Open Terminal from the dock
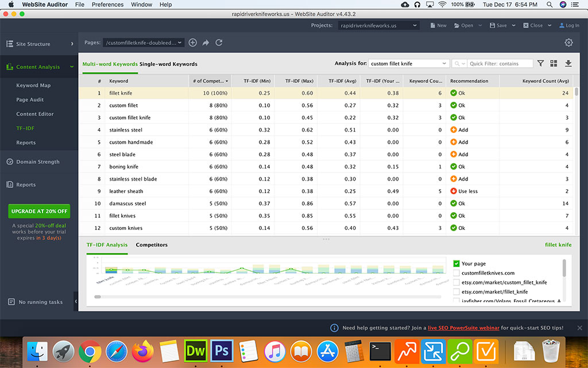Viewport: 588px width, 368px height. (x=380, y=351)
